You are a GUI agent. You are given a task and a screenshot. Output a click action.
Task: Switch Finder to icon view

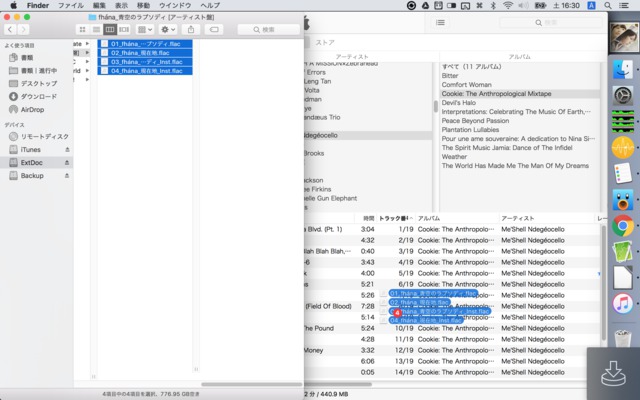(83, 30)
